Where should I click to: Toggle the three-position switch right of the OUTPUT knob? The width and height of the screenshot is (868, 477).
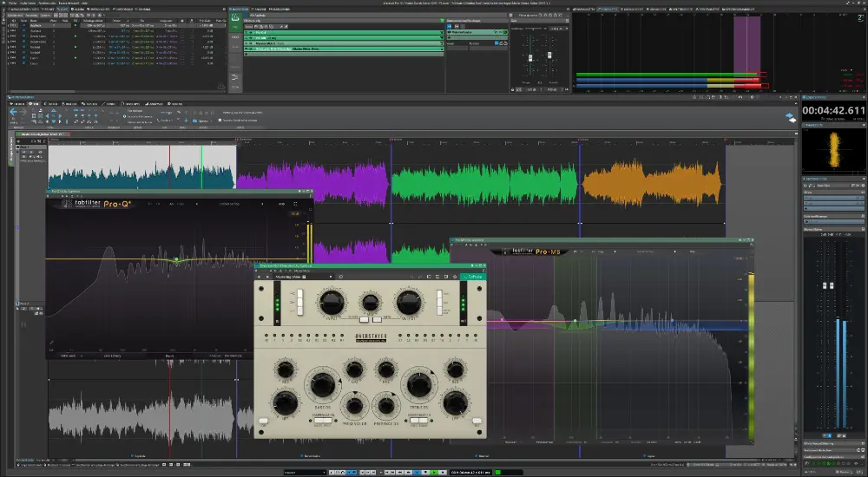(x=439, y=303)
